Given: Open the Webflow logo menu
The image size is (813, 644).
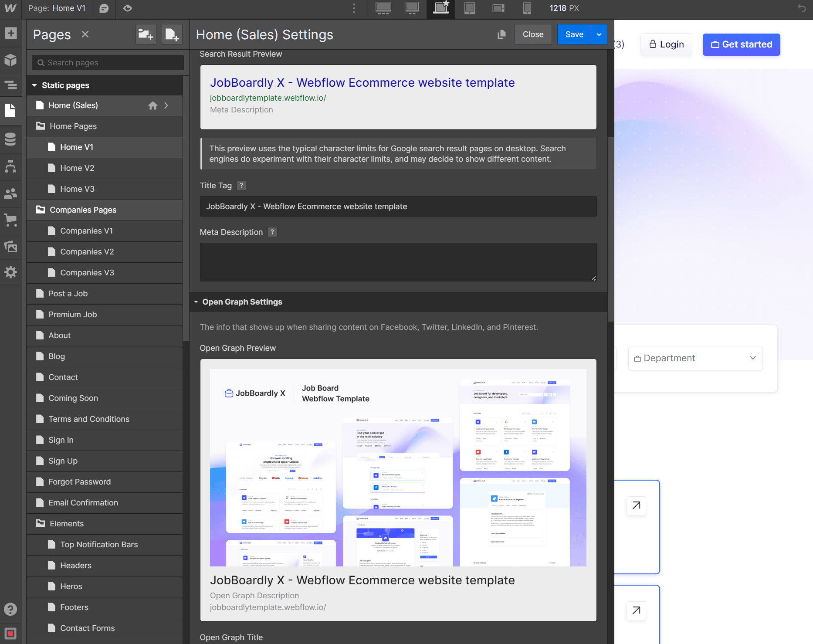Looking at the screenshot, I should click(x=10, y=8).
